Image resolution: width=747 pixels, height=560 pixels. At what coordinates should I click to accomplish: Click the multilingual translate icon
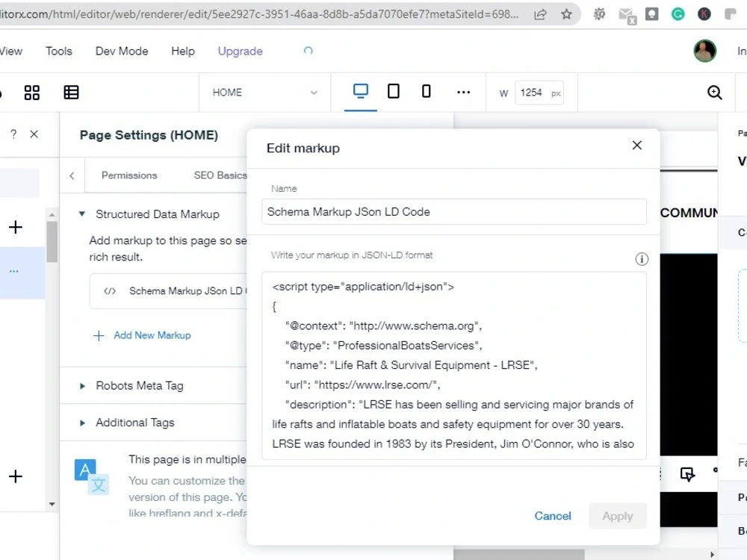pos(91,476)
